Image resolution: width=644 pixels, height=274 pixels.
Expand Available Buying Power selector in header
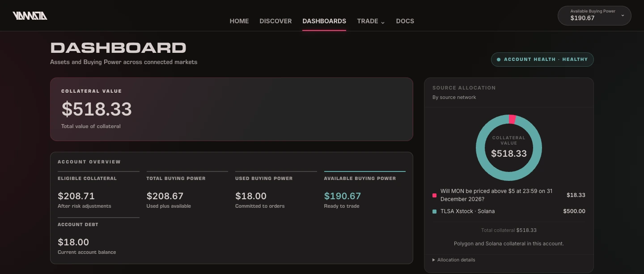[x=594, y=16]
